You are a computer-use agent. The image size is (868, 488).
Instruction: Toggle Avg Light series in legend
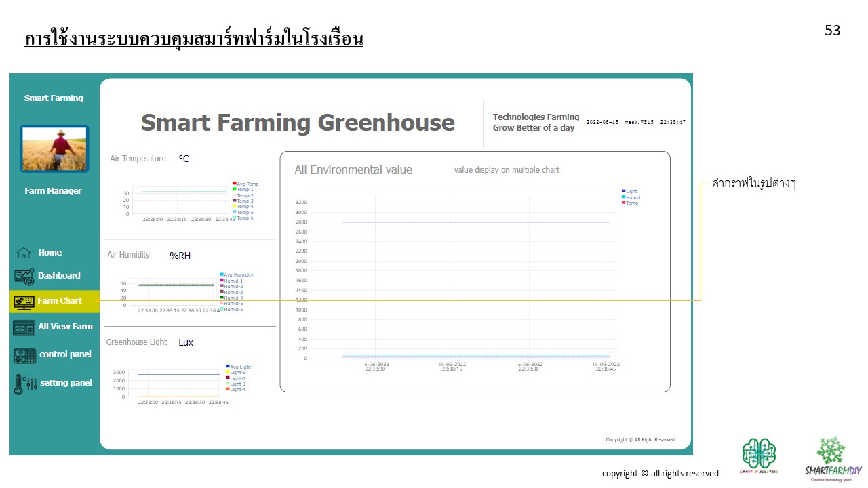point(238,367)
